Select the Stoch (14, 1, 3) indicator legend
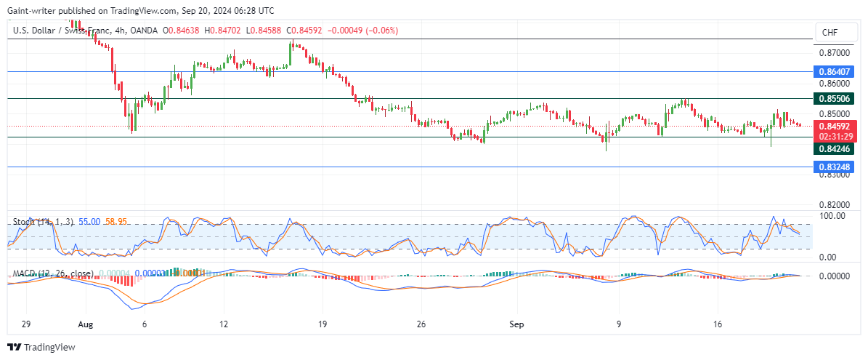Viewport: 868px width, 360px height. click(x=43, y=222)
